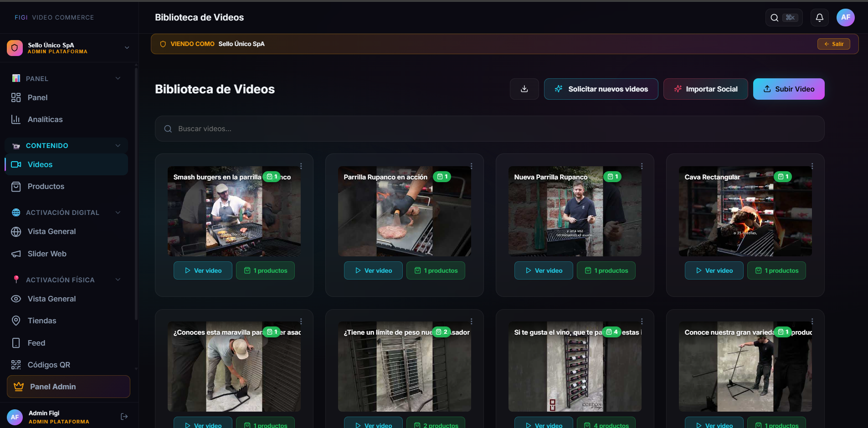The image size is (868, 428).
Task: Open Si te gusta el vino thumbnail
Action: (x=575, y=367)
